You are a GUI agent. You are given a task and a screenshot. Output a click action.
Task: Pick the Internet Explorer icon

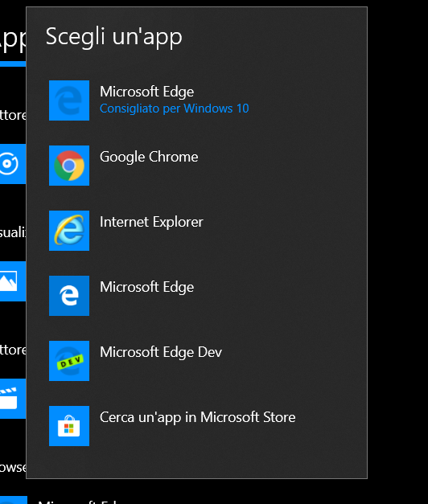coord(69,231)
